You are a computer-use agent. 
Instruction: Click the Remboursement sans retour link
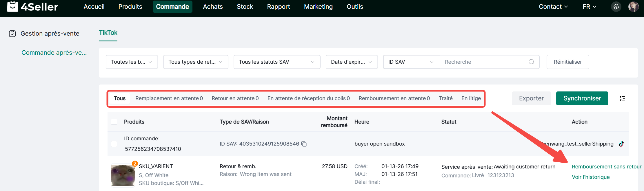coord(606,167)
